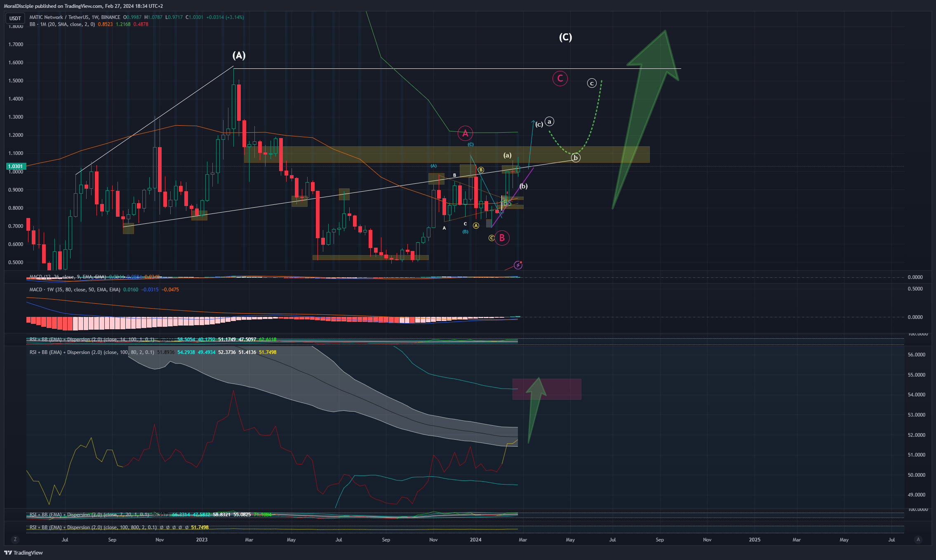The width and height of the screenshot is (936, 560).
Task: Select the white circled b wave label
Action: (576, 157)
